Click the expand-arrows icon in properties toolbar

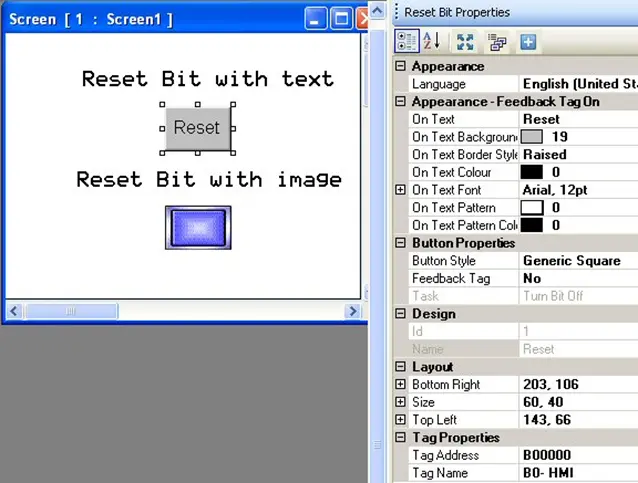tap(465, 42)
